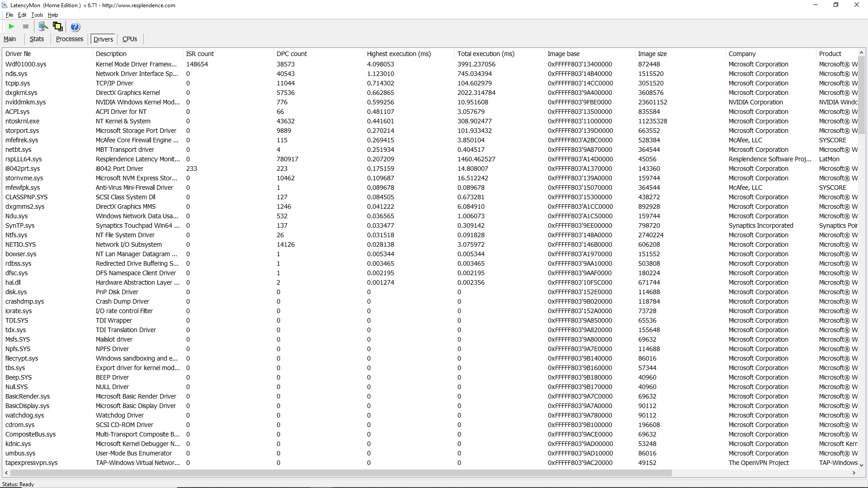Screen dimensions: 868x488
Task: Sort by DPC count column header
Action: tap(292, 54)
